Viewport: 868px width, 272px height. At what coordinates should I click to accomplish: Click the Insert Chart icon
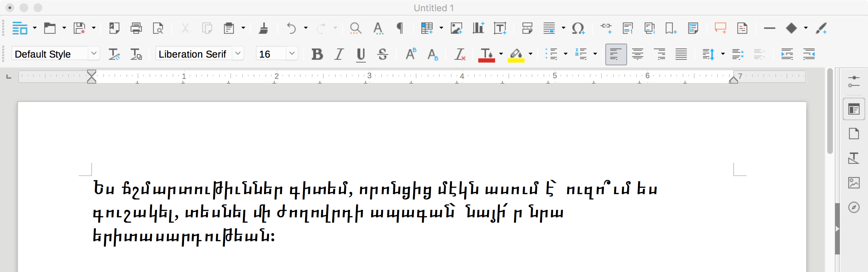pos(478,28)
